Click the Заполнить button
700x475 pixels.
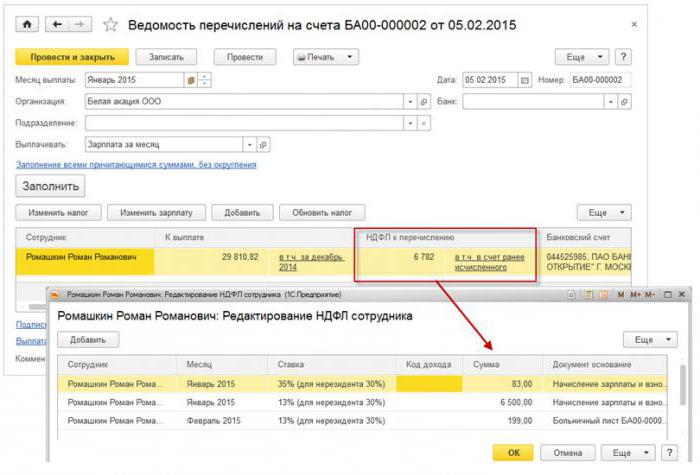click(51, 186)
